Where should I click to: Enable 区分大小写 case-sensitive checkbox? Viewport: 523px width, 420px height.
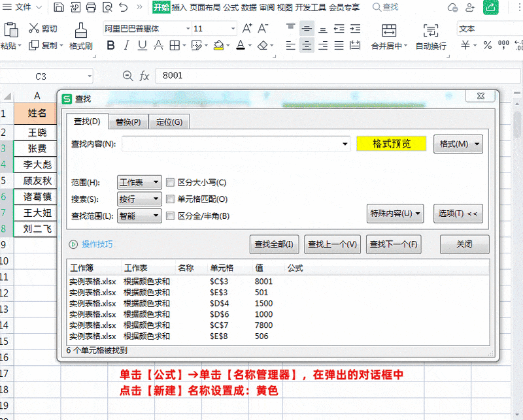[171, 183]
